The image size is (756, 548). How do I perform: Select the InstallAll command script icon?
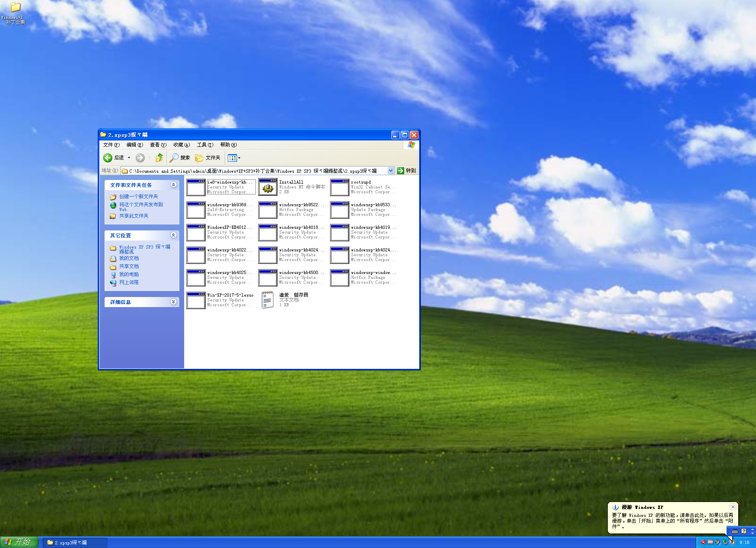(268, 188)
